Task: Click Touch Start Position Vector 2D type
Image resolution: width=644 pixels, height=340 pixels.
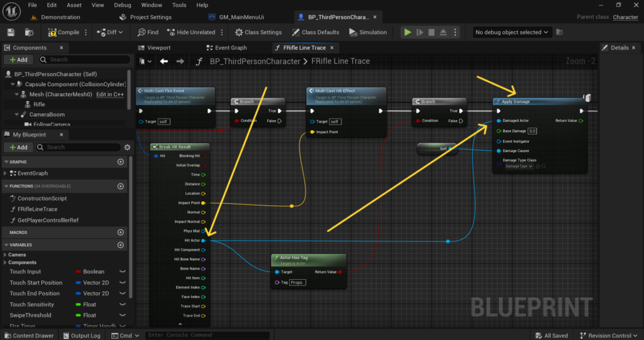Action: [92, 283]
